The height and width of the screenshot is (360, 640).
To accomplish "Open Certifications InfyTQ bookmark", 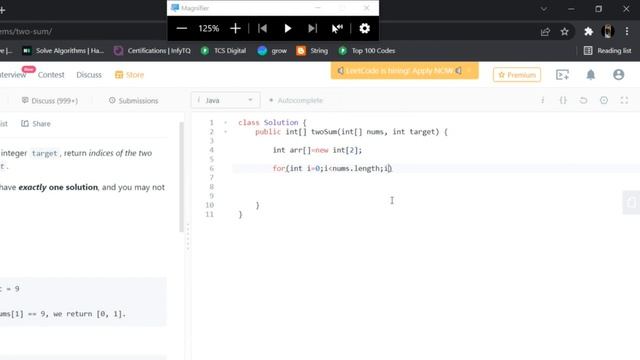I will (152, 51).
